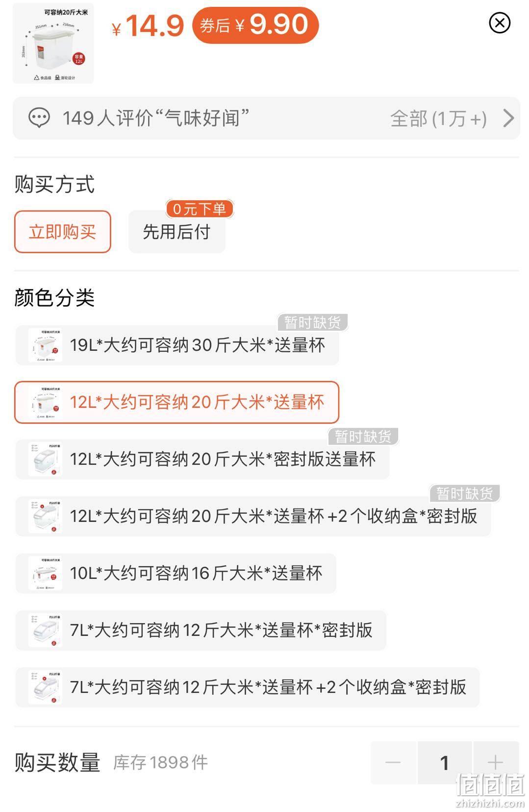Choose 12L option with 2个收纳盒 密封版
The width and height of the screenshot is (529, 812).
pos(253,516)
